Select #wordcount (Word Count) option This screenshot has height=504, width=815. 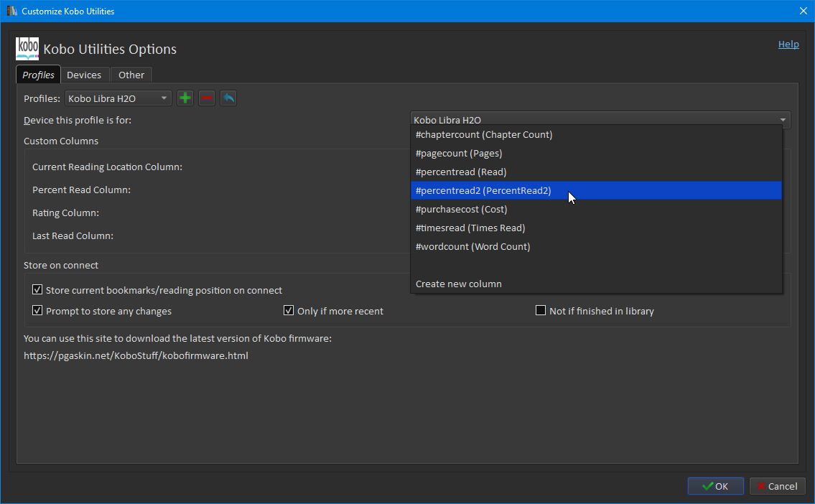pos(596,247)
